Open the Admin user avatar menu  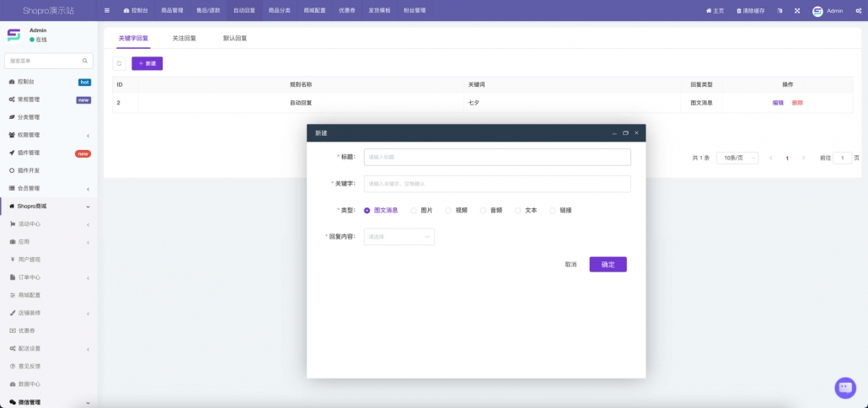pyautogui.click(x=828, y=10)
